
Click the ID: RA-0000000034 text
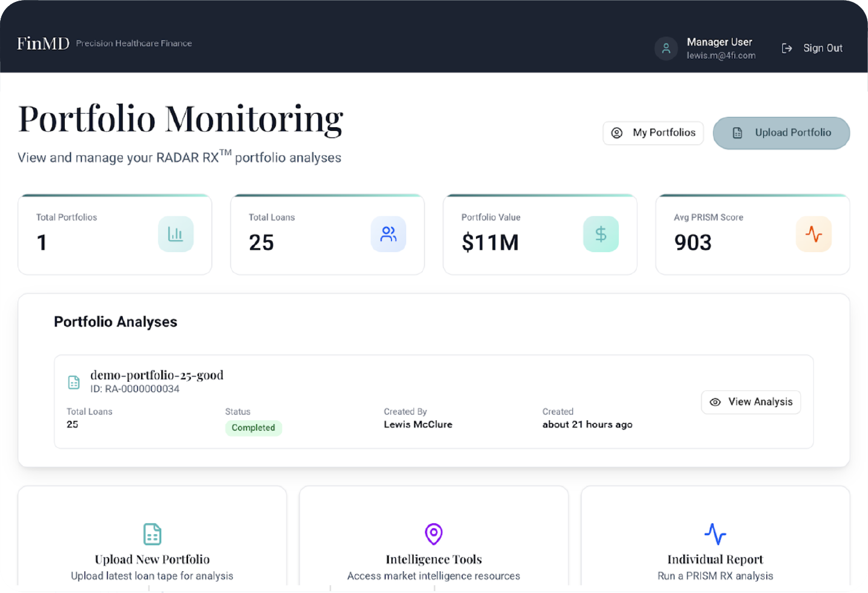point(135,389)
